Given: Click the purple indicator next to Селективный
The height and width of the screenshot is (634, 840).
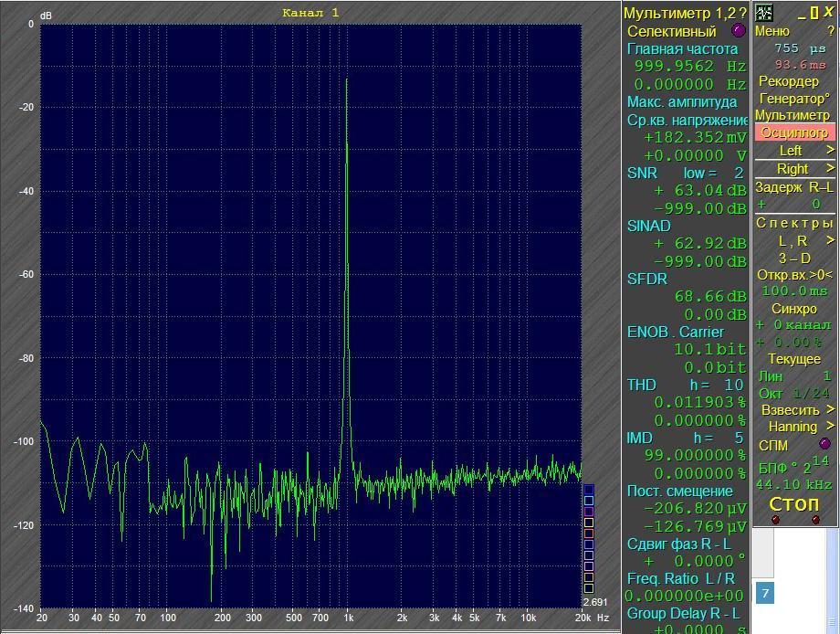Looking at the screenshot, I should tap(739, 30).
